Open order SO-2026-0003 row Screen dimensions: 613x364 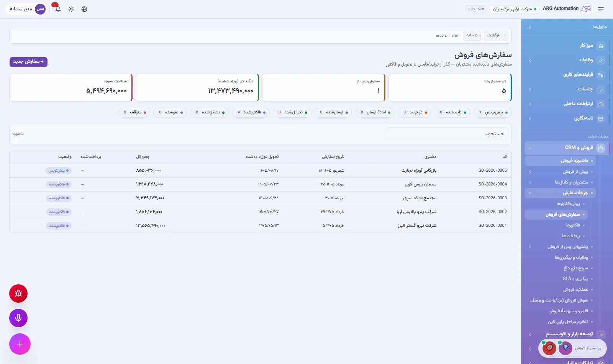point(261,198)
